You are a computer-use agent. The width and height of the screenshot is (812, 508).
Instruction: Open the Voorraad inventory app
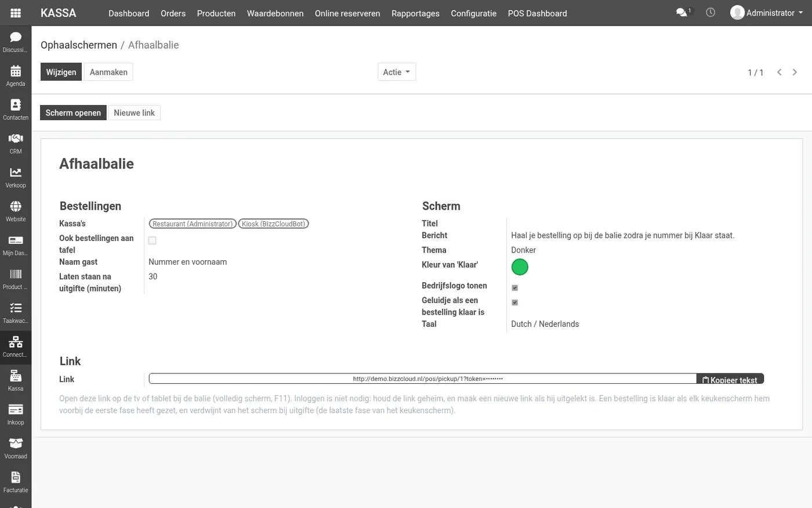point(16,448)
